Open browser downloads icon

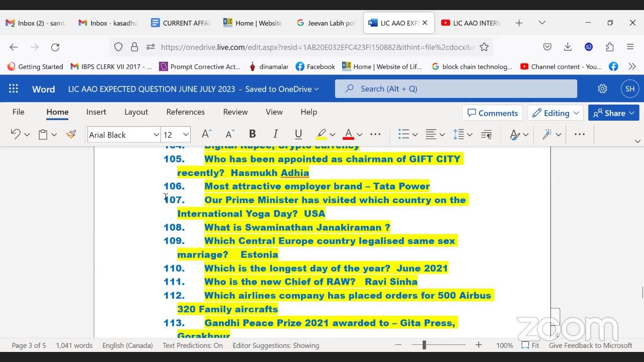point(568,47)
